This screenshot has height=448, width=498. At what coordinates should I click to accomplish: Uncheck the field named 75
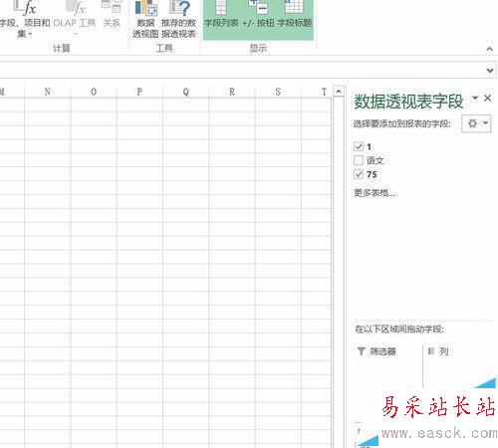point(359,174)
